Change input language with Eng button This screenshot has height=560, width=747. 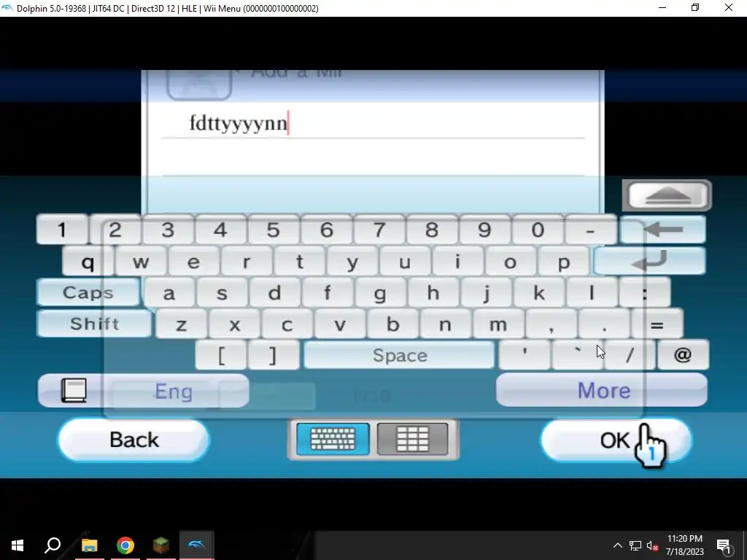tap(174, 392)
